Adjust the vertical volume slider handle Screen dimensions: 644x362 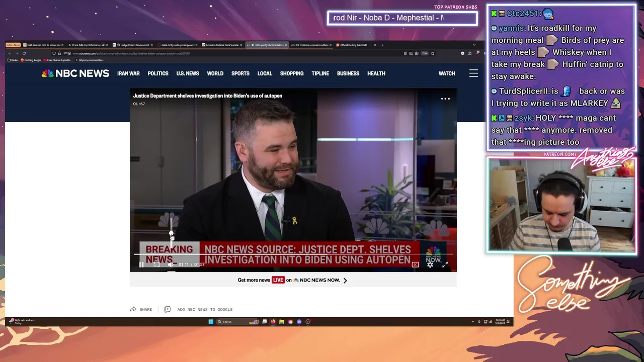pyautogui.click(x=172, y=234)
